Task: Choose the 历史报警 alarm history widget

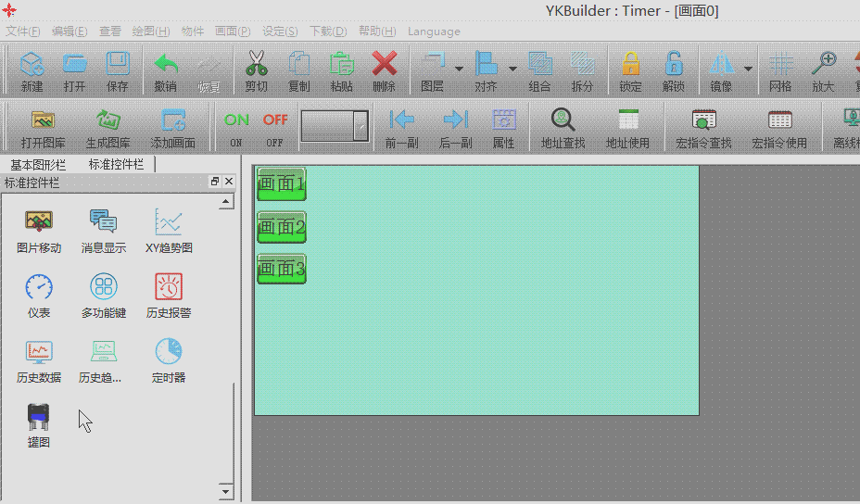Action: (x=169, y=287)
